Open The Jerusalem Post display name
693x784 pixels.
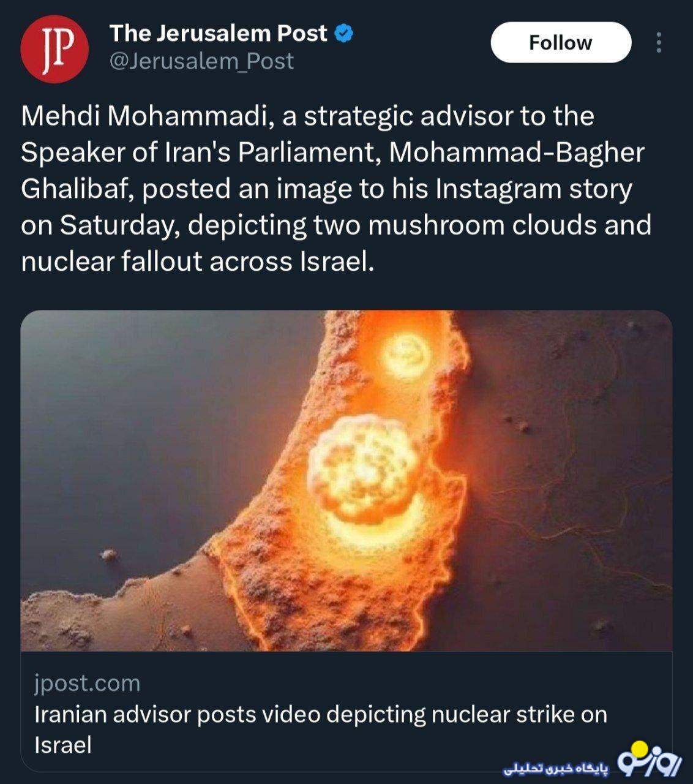click(x=218, y=34)
